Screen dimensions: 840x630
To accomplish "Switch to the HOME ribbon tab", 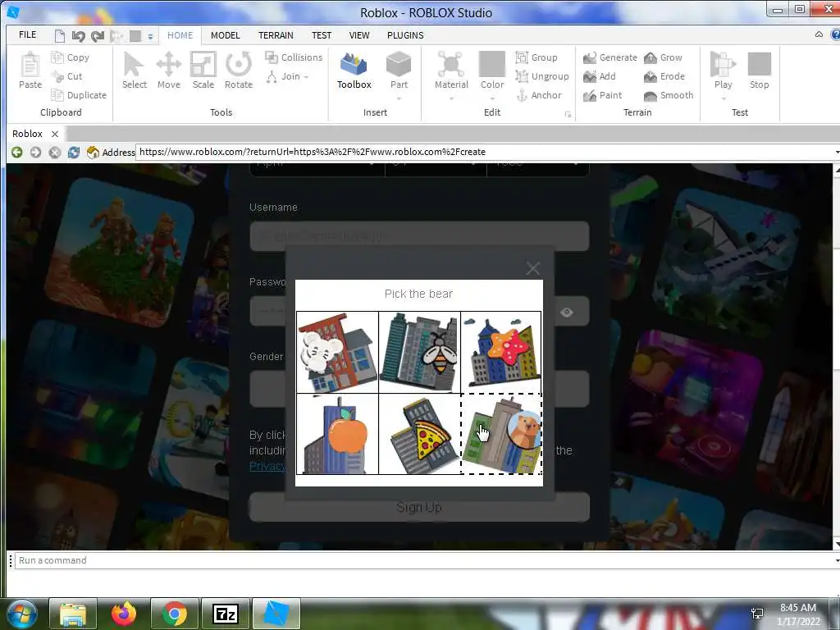I will pos(180,35).
